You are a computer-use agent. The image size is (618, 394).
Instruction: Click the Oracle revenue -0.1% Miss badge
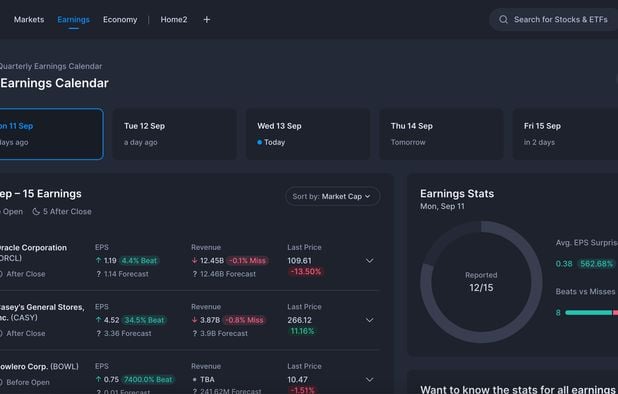[248, 260]
